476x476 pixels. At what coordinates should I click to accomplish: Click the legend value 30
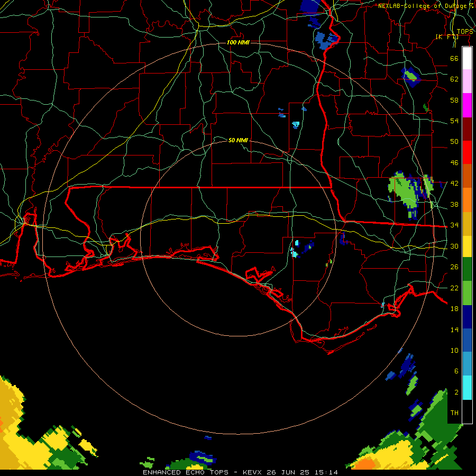click(454, 246)
